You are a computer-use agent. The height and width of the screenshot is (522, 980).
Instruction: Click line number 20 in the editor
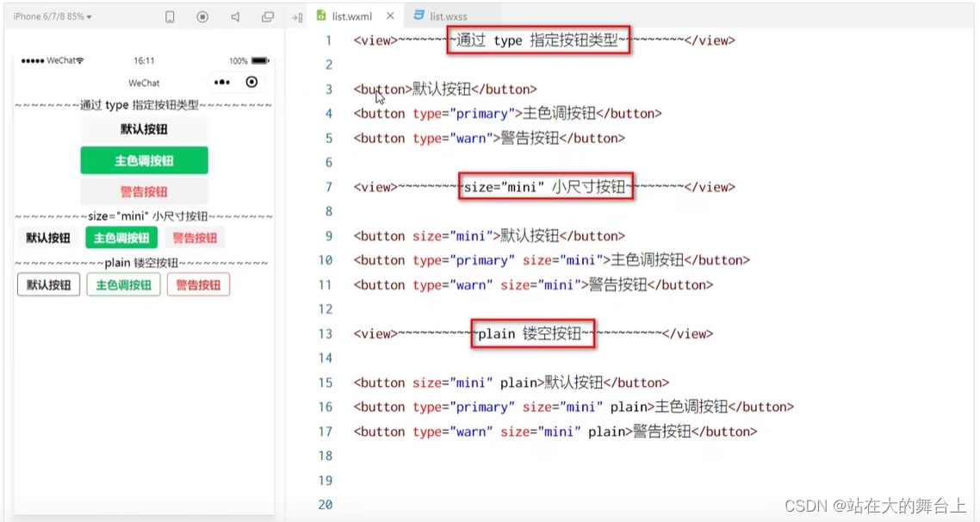tap(325, 505)
